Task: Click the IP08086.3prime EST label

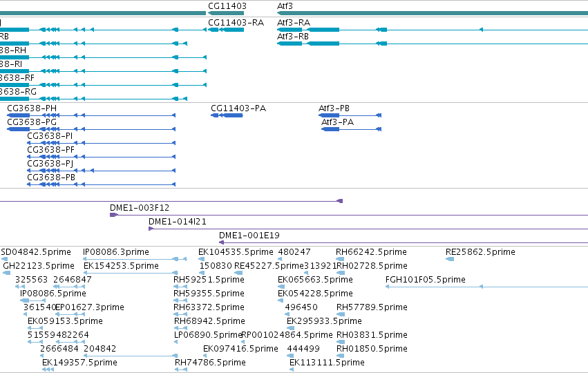Action: point(116,252)
